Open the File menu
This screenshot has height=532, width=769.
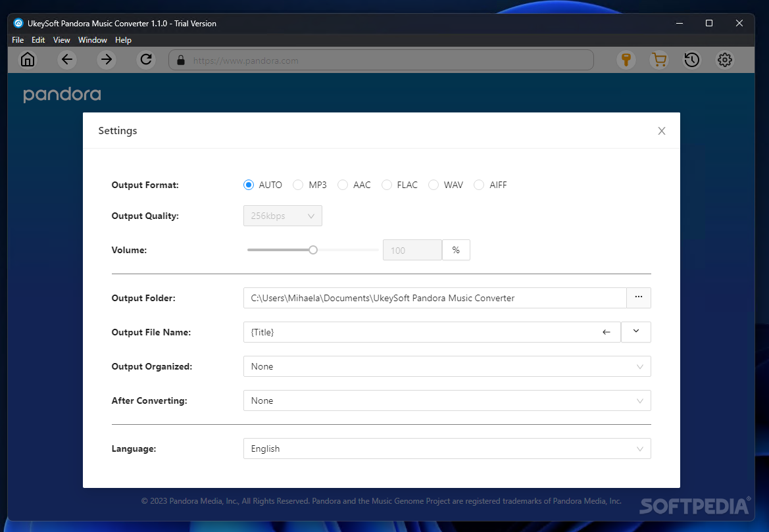coord(18,40)
